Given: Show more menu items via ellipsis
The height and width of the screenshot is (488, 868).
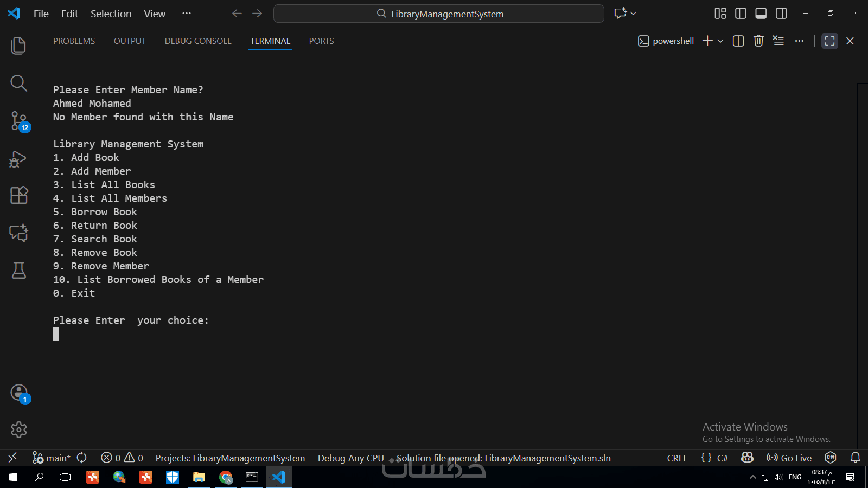Looking at the screenshot, I should (187, 13).
